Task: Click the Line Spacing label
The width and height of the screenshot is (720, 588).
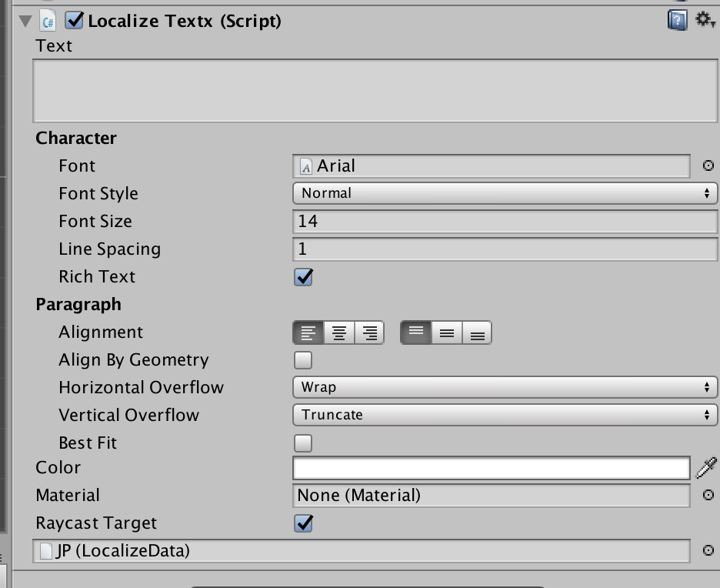Action: point(110,249)
